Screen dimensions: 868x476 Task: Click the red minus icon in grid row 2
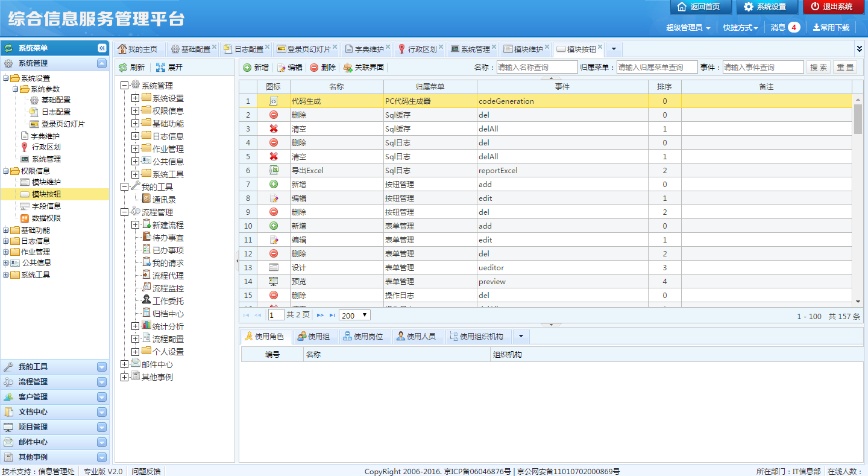(273, 115)
